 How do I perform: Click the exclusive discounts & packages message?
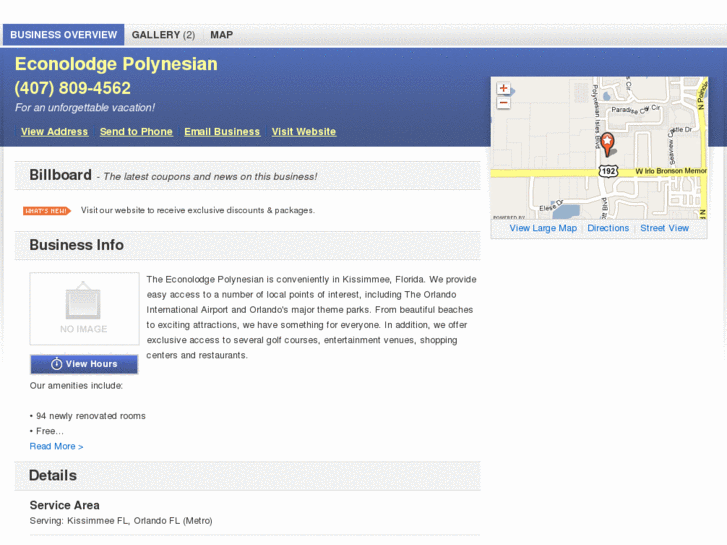[198, 211]
